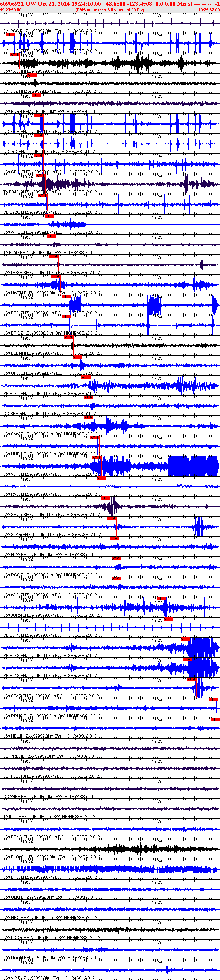Click the event coordinates 48.6500 -123.4508
Screen dimensions: 220x980
[x=129, y=4]
